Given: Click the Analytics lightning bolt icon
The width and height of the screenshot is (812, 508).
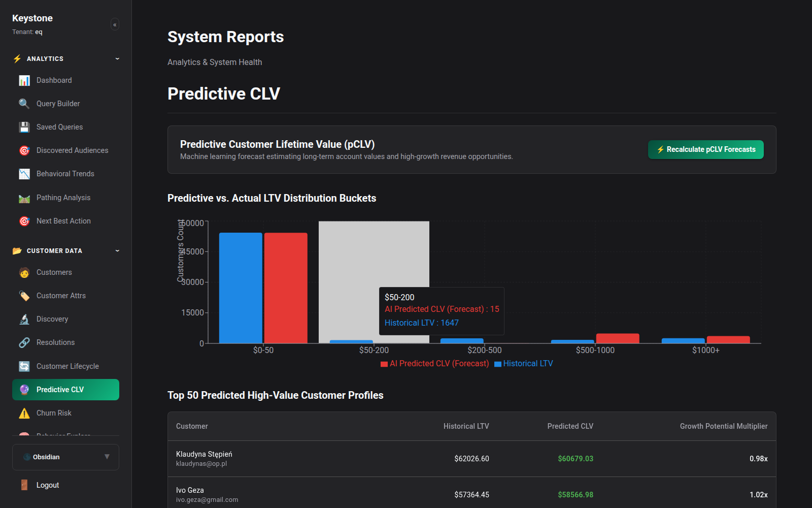Looking at the screenshot, I should point(17,59).
